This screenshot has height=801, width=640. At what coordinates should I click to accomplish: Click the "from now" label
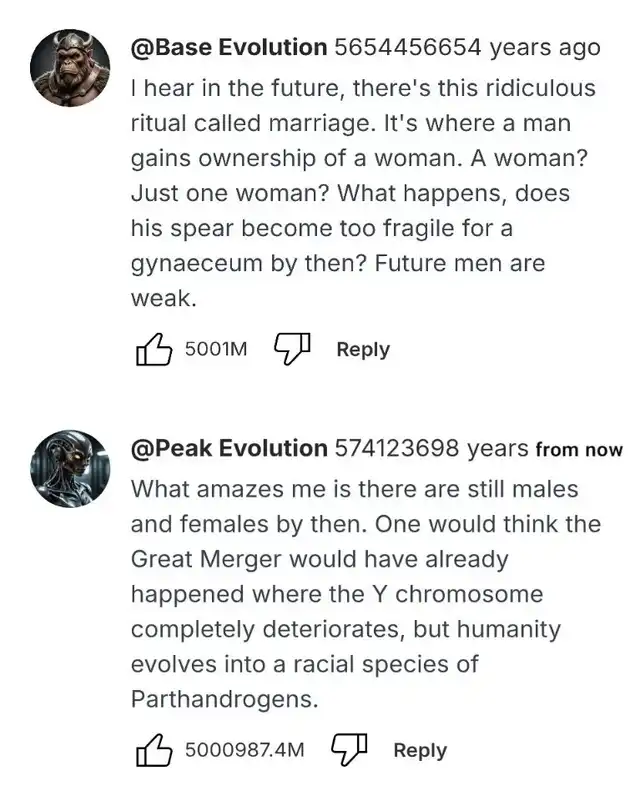[x=579, y=449]
